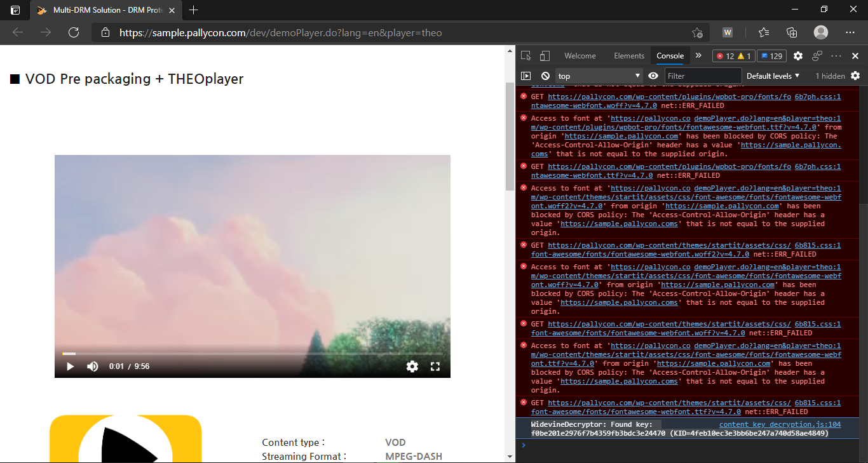Play the THEOplayer video
The height and width of the screenshot is (463, 868).
click(71, 366)
